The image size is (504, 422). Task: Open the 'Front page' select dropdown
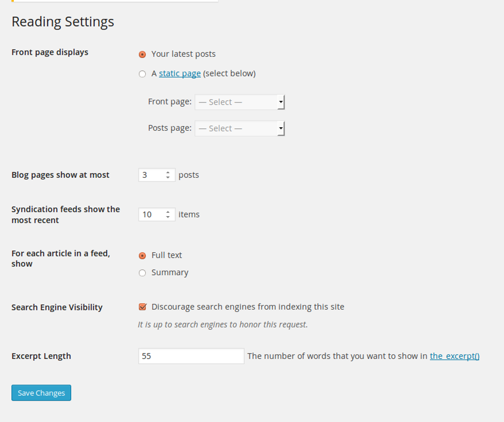pyautogui.click(x=240, y=102)
